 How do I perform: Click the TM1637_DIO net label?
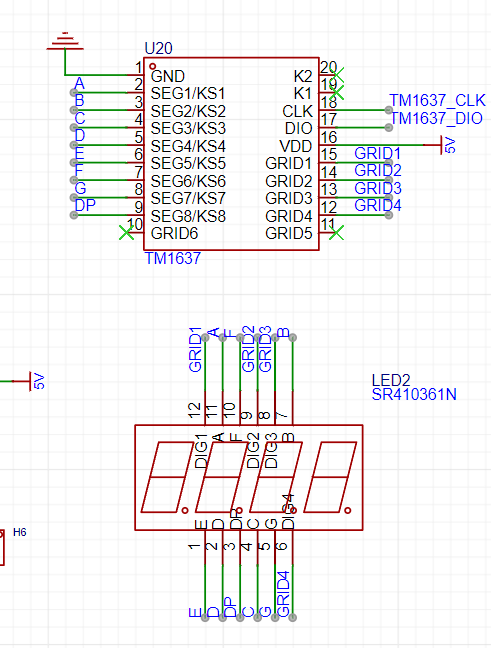point(436,119)
